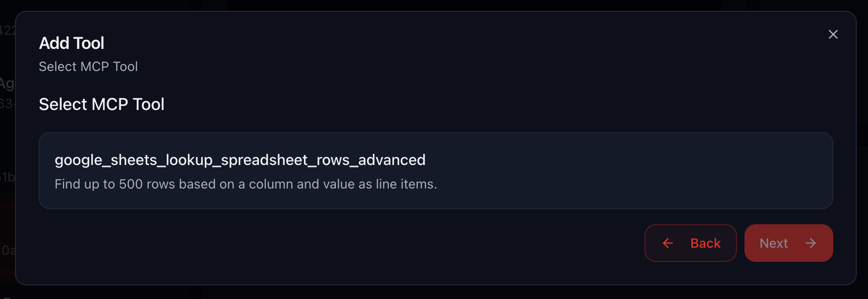Click the tool name google_sheets_lookup_spreadsheet_rows_advanced
Viewport: 868px width, 299px height.
pyautogui.click(x=240, y=160)
